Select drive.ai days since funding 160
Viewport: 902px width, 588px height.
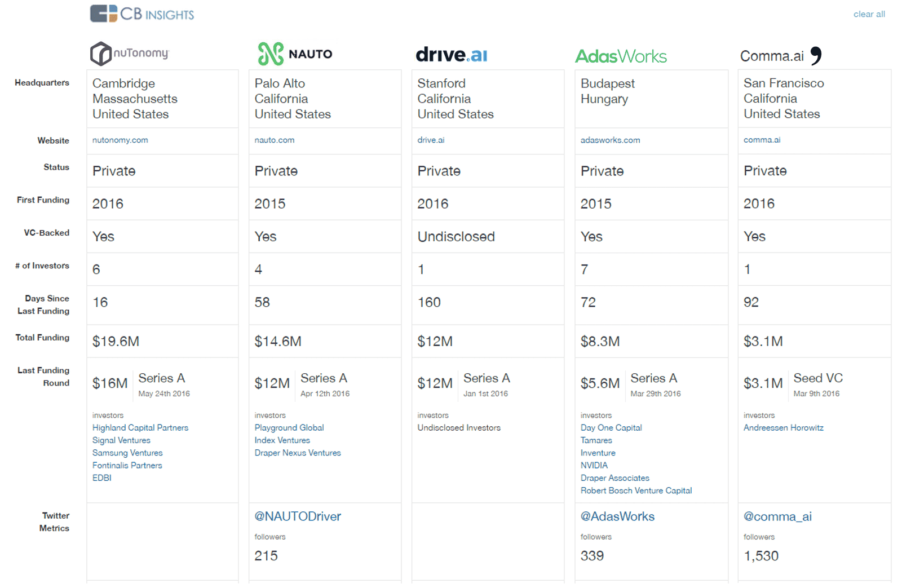click(429, 302)
